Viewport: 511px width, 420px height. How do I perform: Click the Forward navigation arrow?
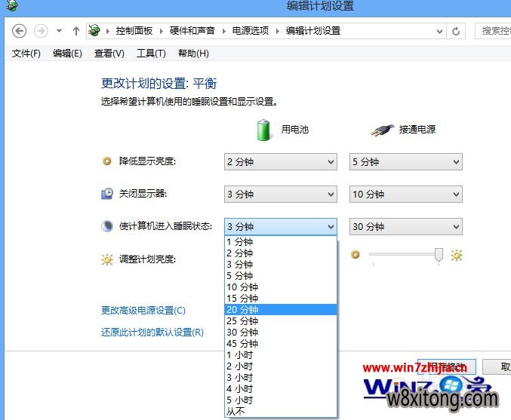[x=41, y=31]
